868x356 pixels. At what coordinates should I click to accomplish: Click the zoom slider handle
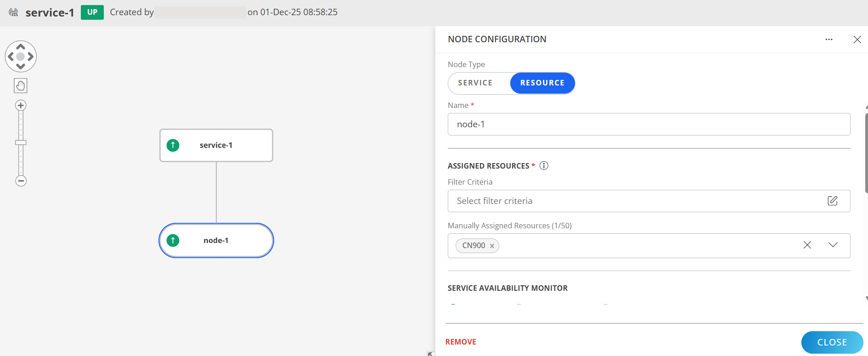(21, 142)
